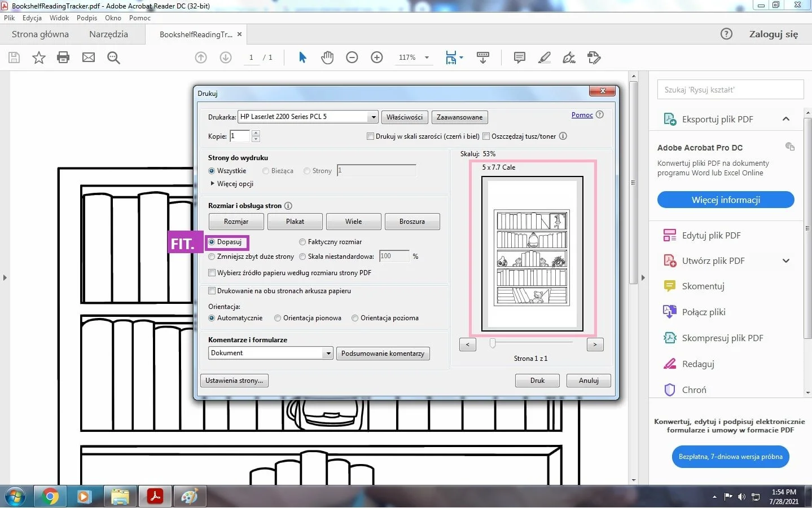Enable Oszczędzaj tusz/toner checkbox

486,136
